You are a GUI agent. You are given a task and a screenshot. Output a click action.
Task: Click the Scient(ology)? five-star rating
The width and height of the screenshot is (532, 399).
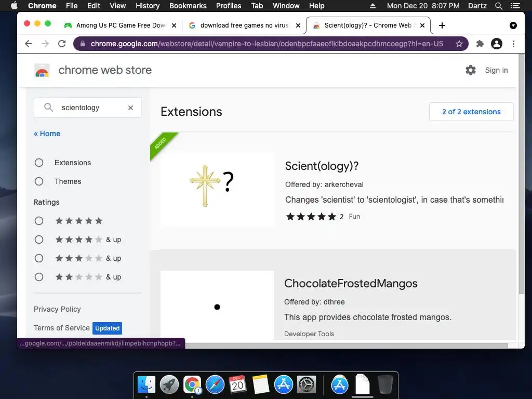click(311, 217)
